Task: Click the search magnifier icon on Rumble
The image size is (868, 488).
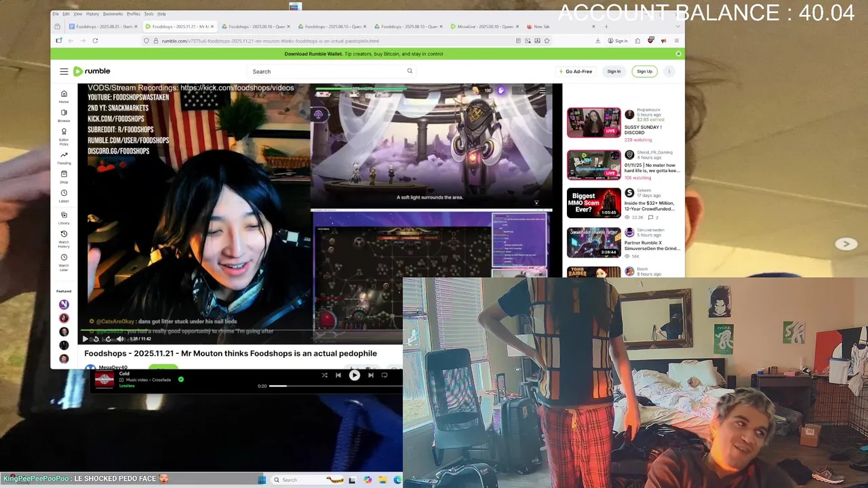Action: tap(410, 71)
